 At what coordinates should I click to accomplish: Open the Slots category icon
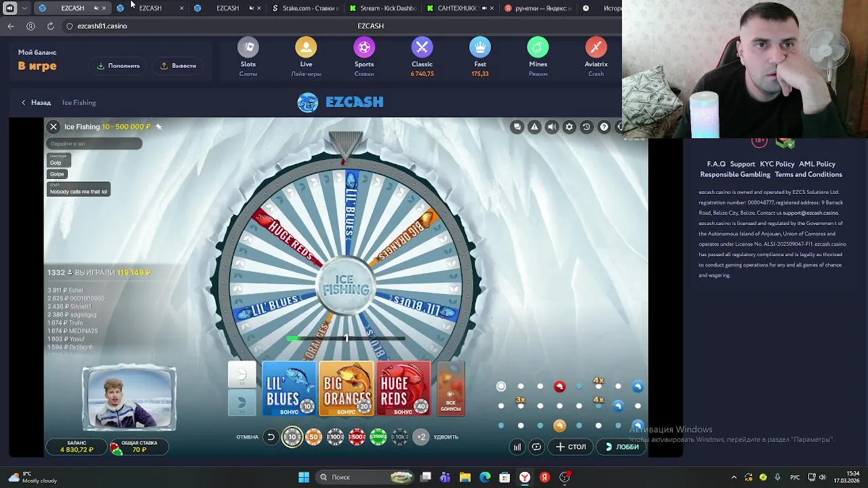tap(248, 47)
